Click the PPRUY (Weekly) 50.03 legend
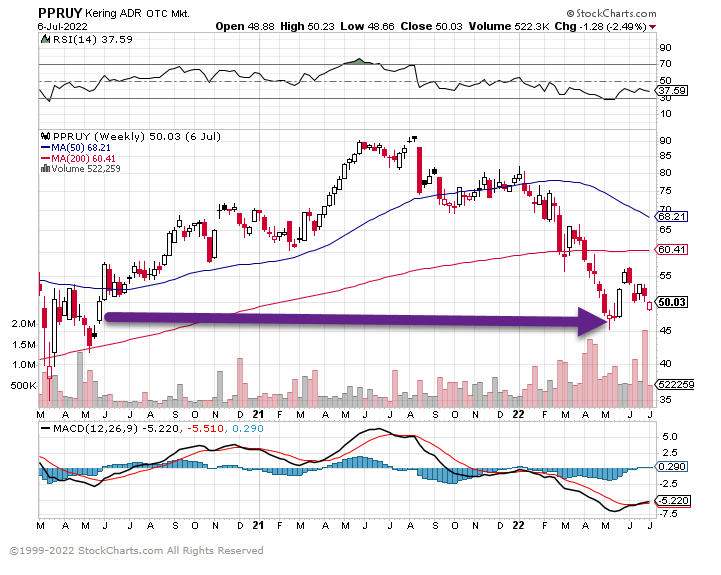This screenshot has width=721, height=575. [137, 137]
